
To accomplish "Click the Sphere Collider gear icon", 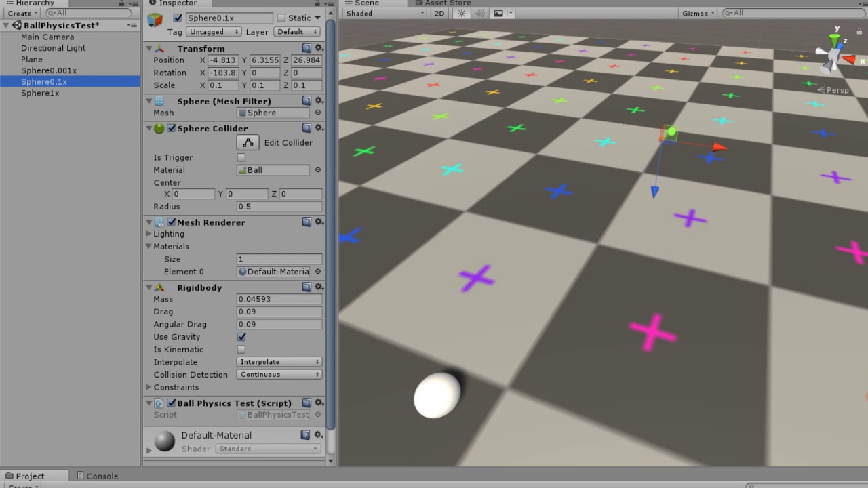I will tap(318, 127).
